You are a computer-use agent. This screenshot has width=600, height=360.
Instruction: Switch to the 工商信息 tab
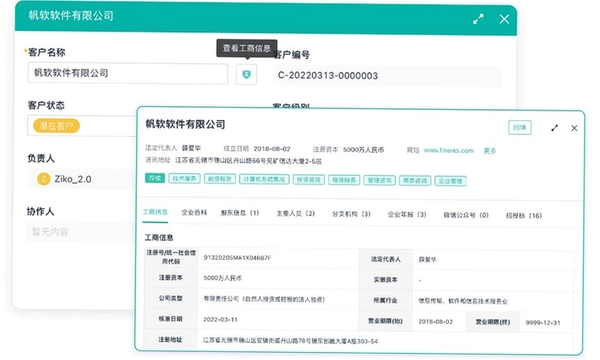point(155,212)
